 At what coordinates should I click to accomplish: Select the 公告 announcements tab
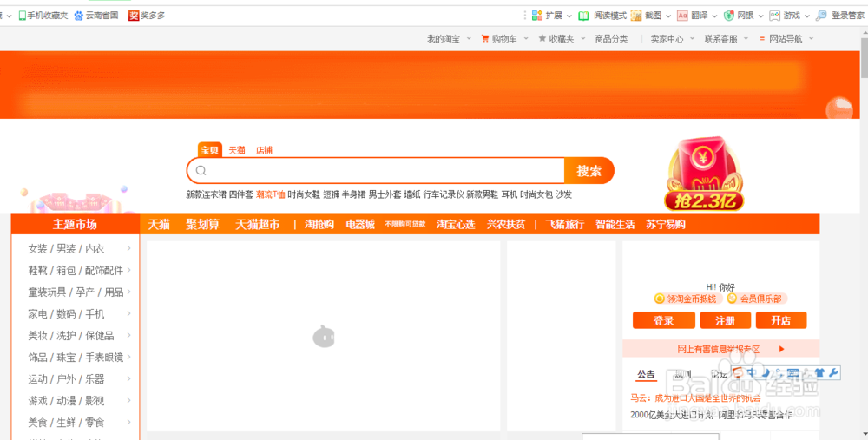tap(646, 375)
